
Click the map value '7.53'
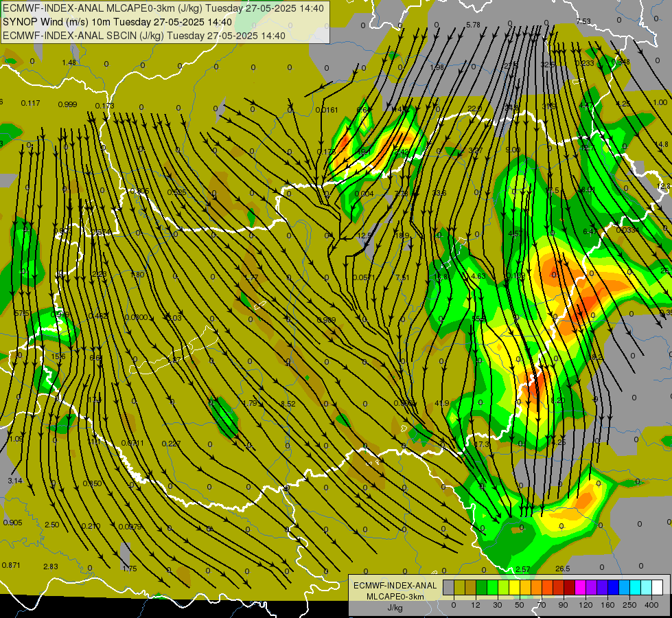click(583, 21)
